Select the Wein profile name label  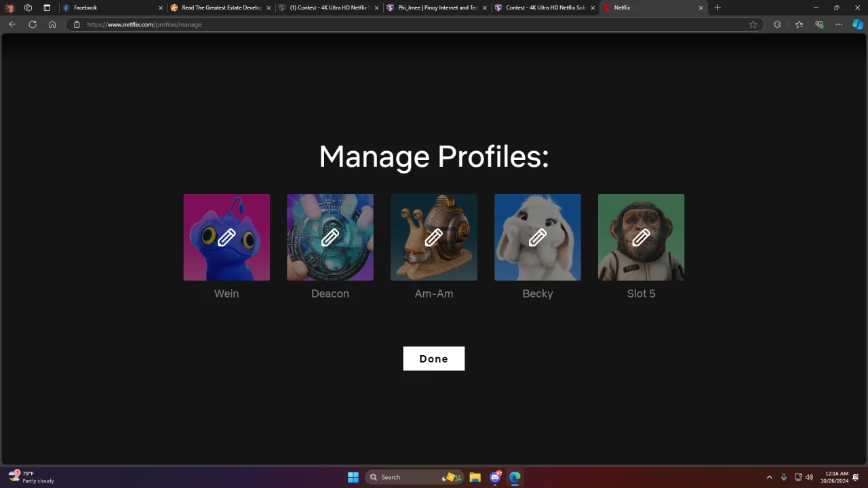[226, 293]
